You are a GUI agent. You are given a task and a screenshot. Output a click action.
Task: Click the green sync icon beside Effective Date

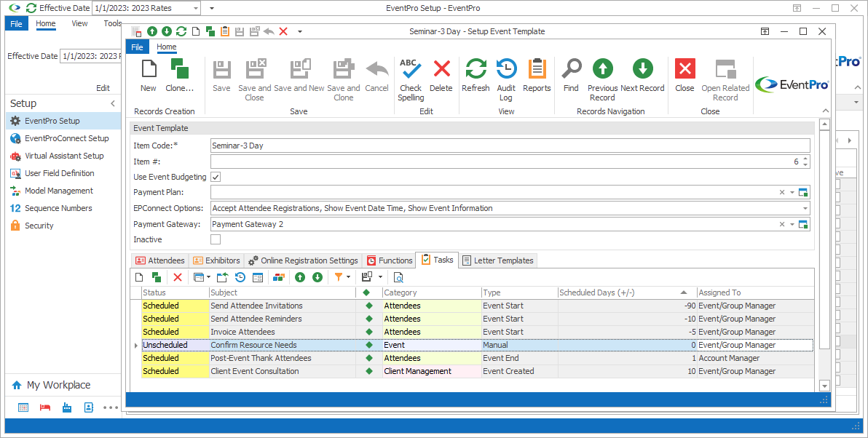tap(31, 8)
